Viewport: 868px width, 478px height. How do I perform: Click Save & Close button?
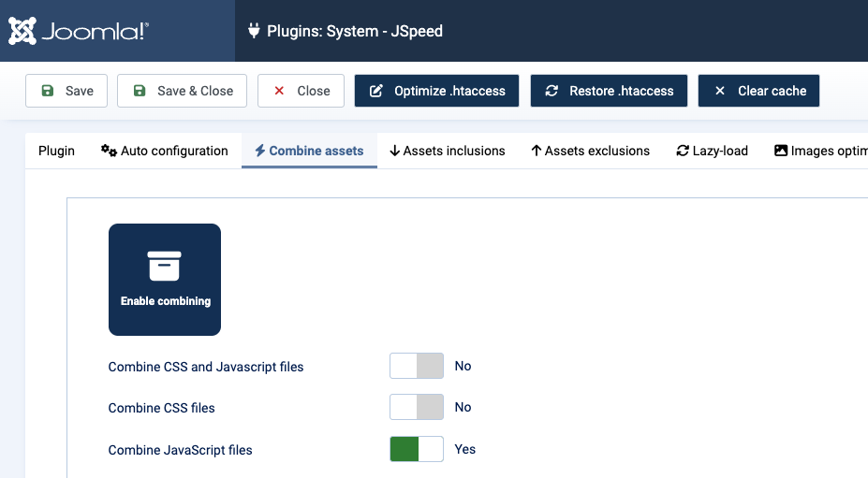click(183, 91)
